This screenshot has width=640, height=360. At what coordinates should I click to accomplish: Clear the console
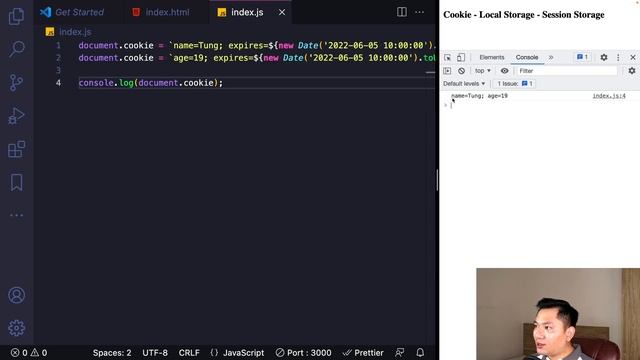coord(461,71)
